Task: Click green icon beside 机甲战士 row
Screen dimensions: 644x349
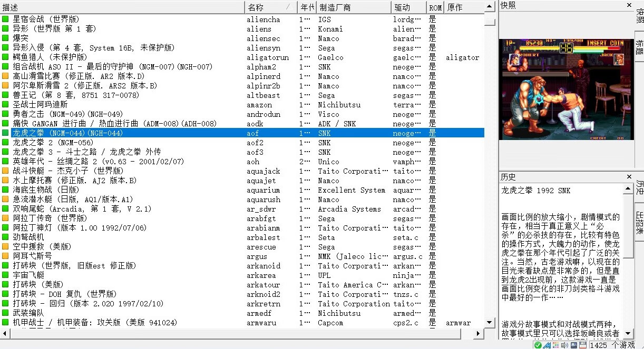Action: pyautogui.click(x=6, y=323)
